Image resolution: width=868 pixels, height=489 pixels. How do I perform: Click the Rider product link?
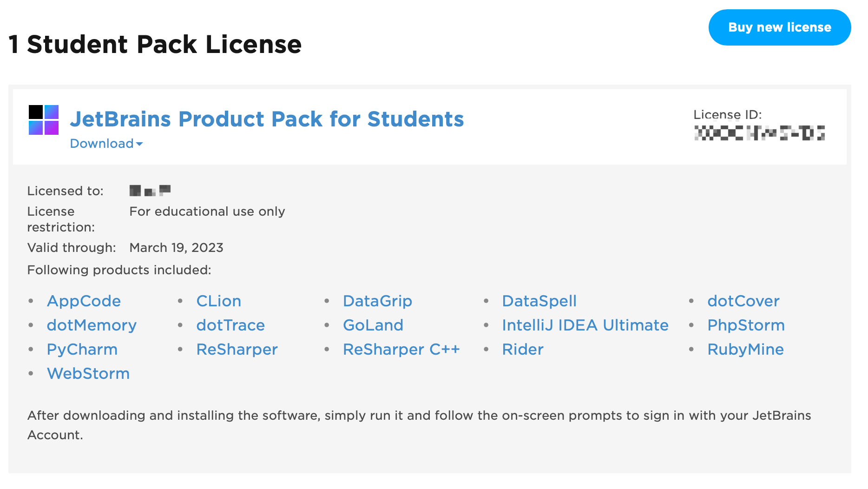[523, 350]
